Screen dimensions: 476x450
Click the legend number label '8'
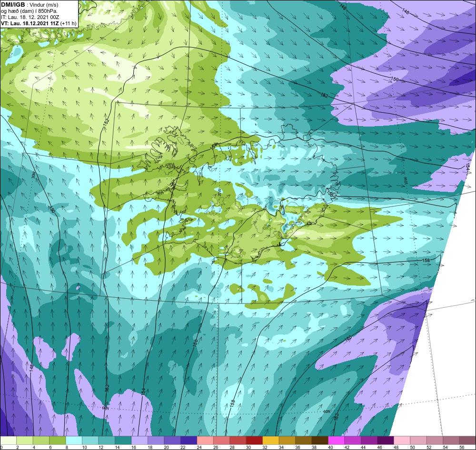(x=67, y=447)
